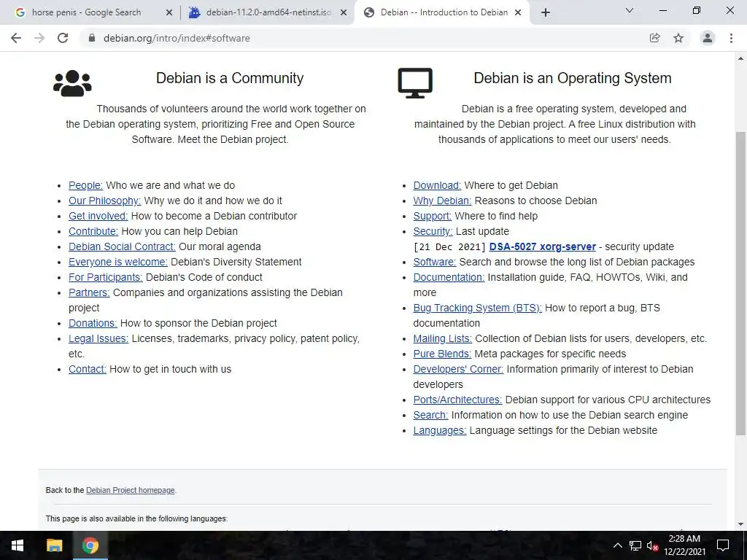Screen dimensions: 747x560
Task: Close the Google Search tab
Action: pos(169,13)
